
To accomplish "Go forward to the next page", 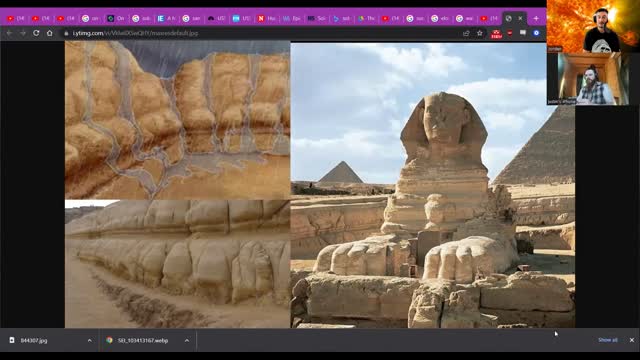I will pyautogui.click(x=23, y=33).
